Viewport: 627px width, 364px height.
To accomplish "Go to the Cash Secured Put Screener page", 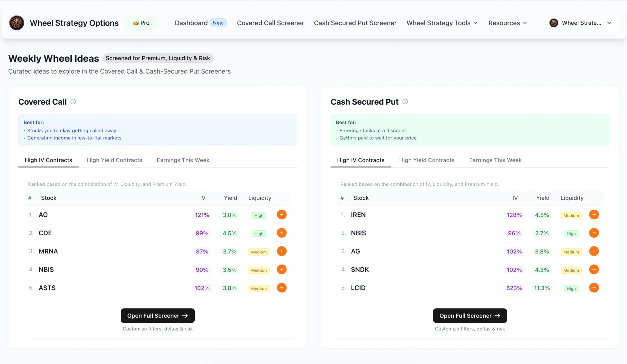I will pos(355,23).
